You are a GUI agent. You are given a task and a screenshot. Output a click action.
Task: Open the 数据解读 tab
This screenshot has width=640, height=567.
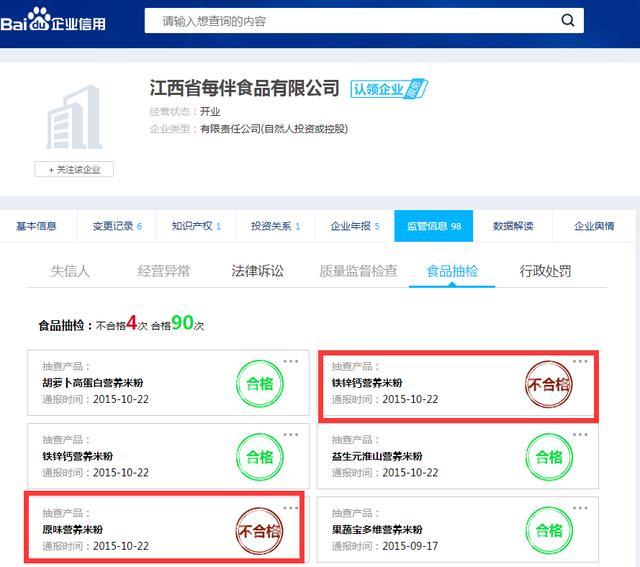[x=513, y=226]
